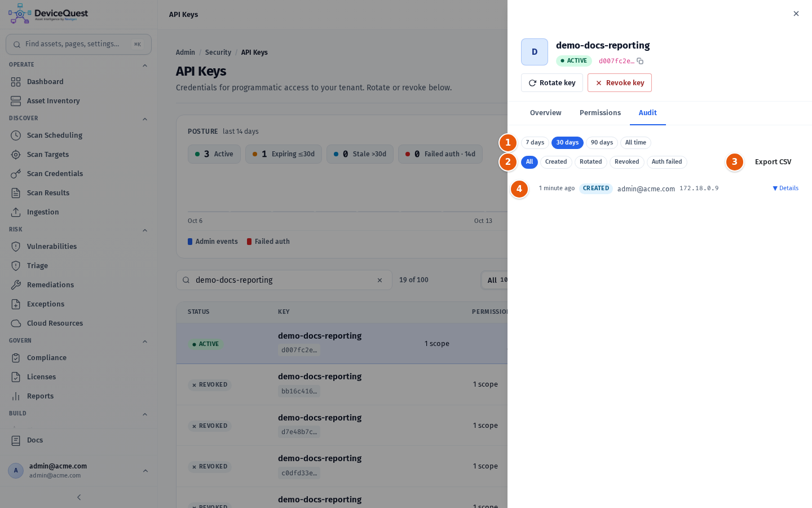The height and width of the screenshot is (508, 812).
Task: Close the demo-docs-reporting side panel
Action: 796,14
